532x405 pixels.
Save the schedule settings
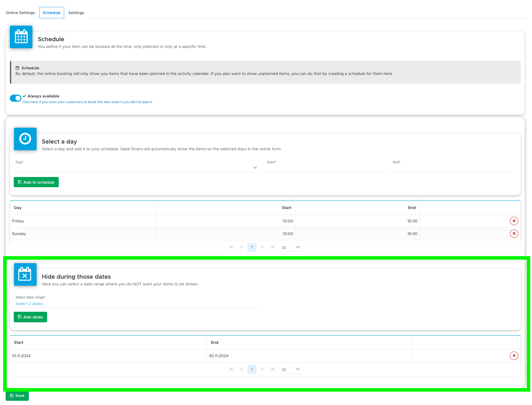pyautogui.click(x=17, y=395)
